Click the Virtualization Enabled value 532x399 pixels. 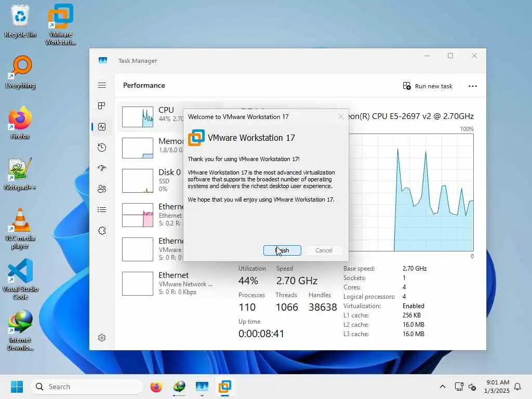pos(413,306)
